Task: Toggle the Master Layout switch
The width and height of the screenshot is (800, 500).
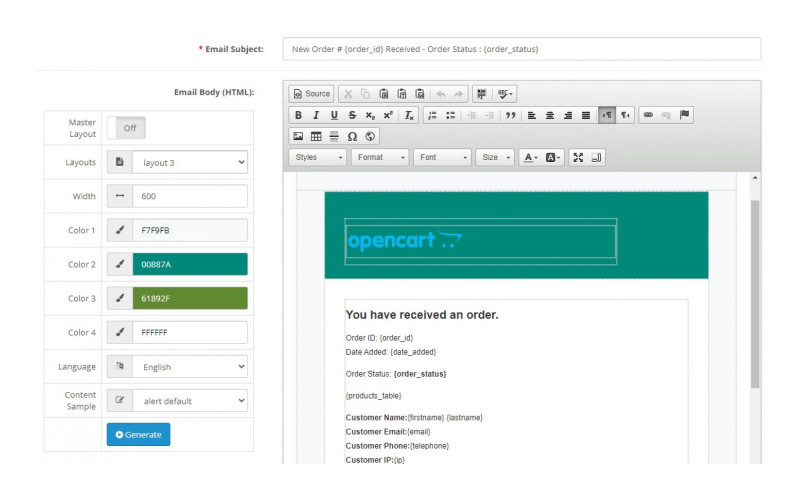Action: pyautogui.click(x=127, y=128)
